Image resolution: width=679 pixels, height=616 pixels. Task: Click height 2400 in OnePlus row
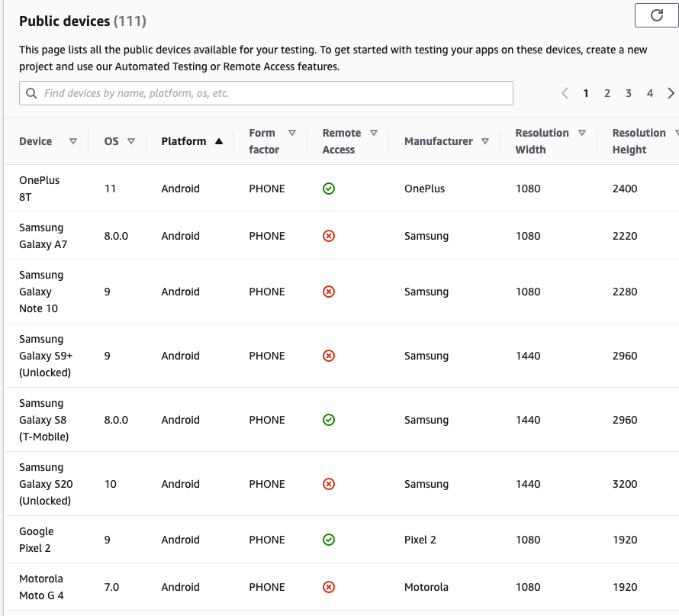[x=624, y=189]
